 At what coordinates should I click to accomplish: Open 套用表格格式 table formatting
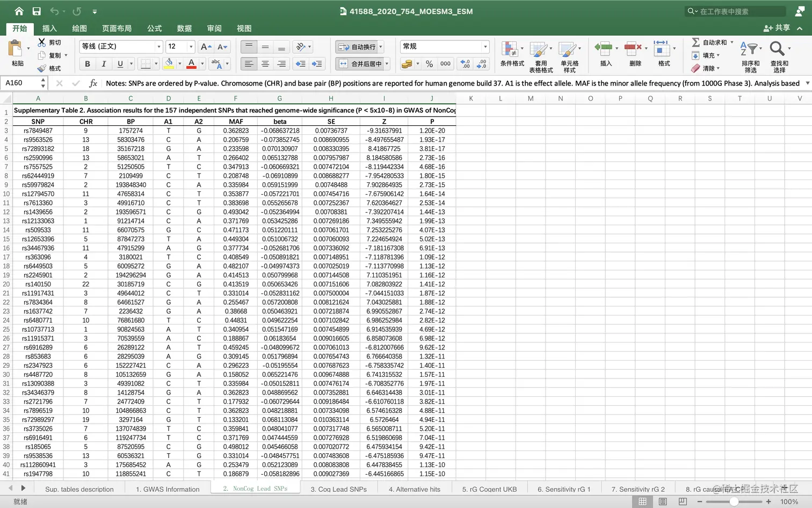click(541, 56)
